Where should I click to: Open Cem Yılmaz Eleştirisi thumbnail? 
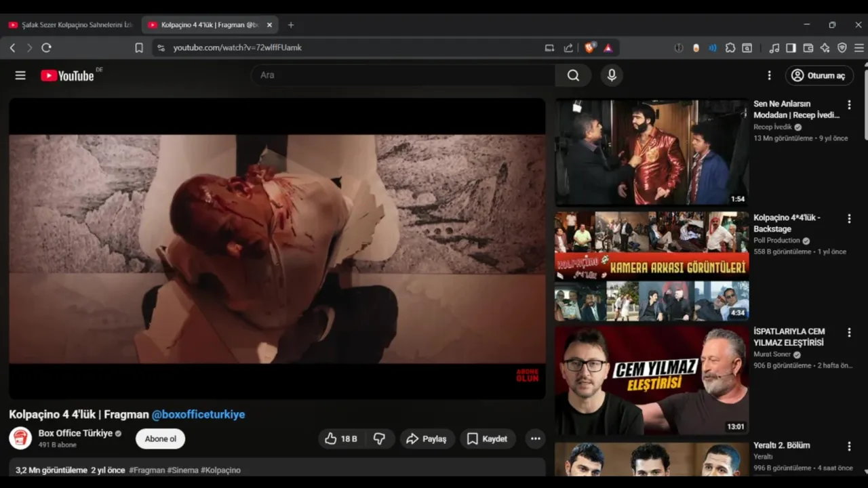(x=652, y=380)
